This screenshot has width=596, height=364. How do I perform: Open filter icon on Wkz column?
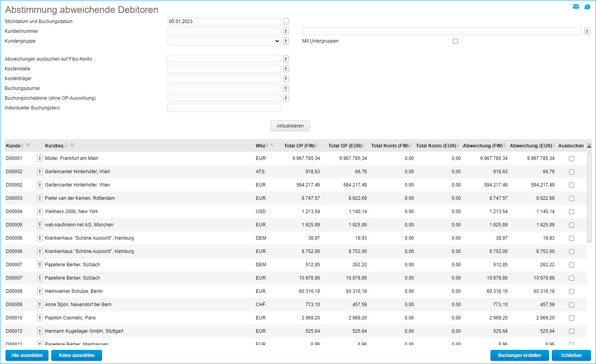[272, 145]
